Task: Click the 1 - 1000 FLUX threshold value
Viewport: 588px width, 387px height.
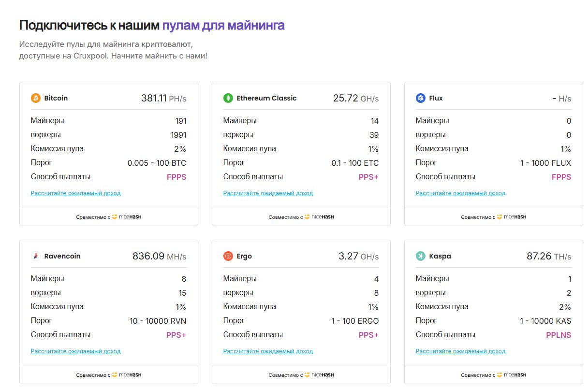Action: point(546,163)
